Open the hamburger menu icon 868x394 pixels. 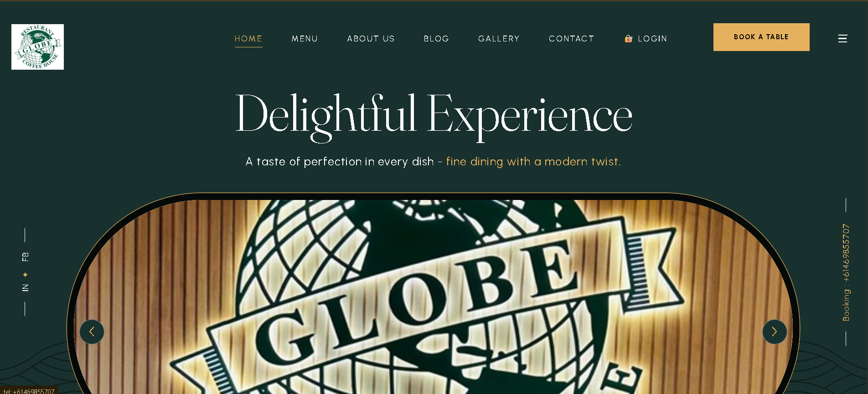[842, 39]
